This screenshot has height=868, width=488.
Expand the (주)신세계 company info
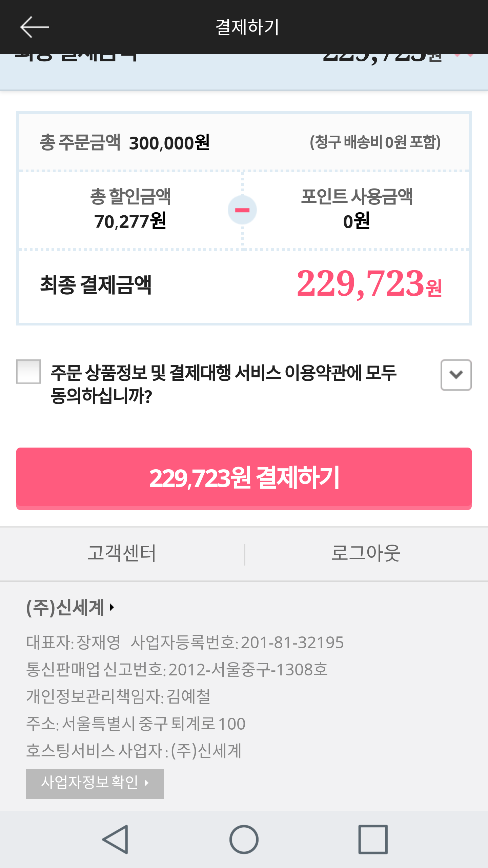70,607
